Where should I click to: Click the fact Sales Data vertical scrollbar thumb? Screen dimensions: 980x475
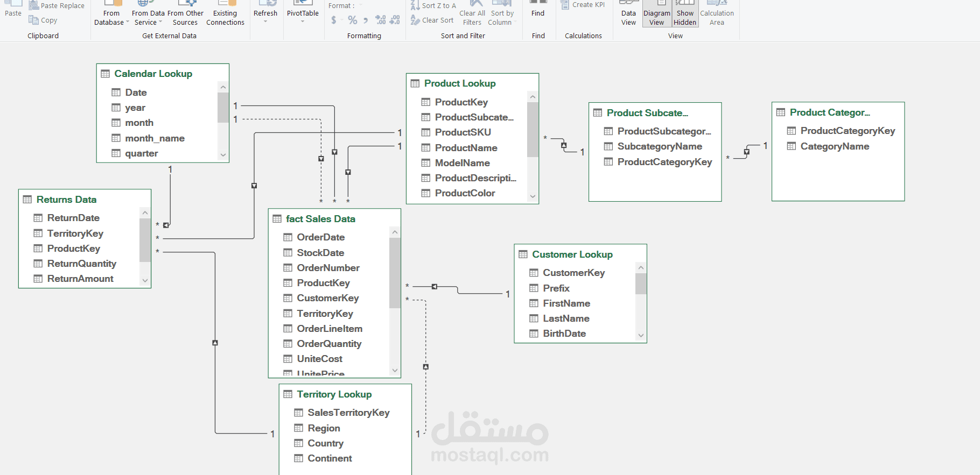[x=395, y=273]
